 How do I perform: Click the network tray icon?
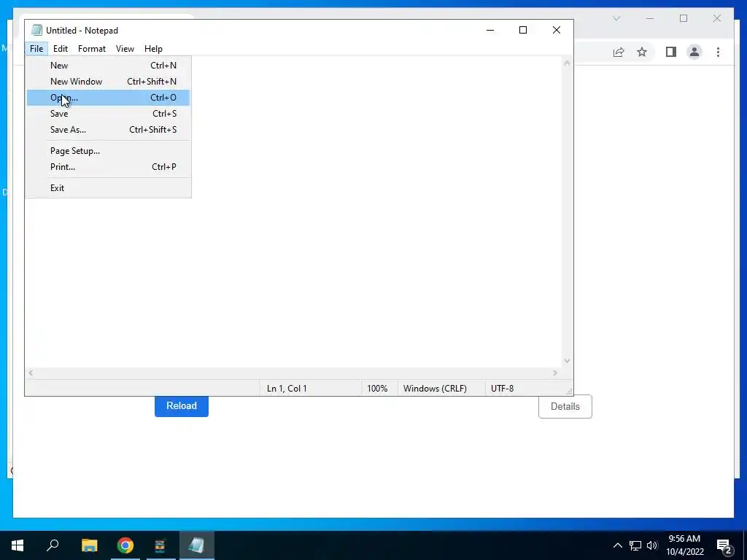tap(635, 545)
